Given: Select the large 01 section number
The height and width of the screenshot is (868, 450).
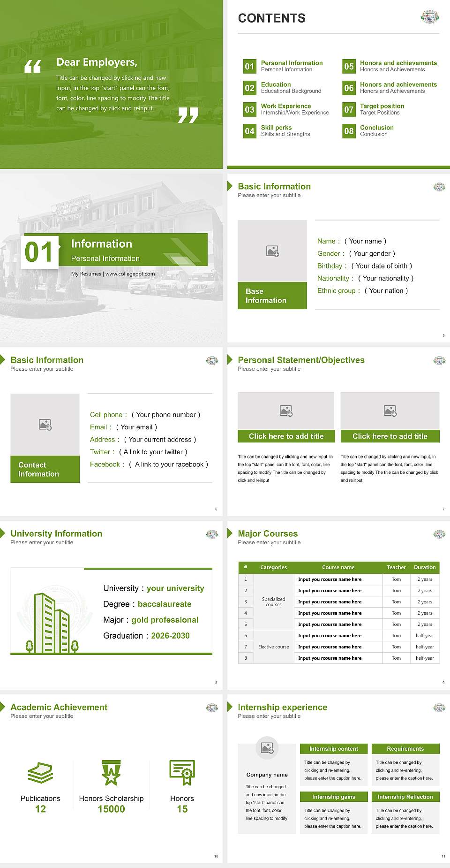Looking at the screenshot, I should coord(39,252).
